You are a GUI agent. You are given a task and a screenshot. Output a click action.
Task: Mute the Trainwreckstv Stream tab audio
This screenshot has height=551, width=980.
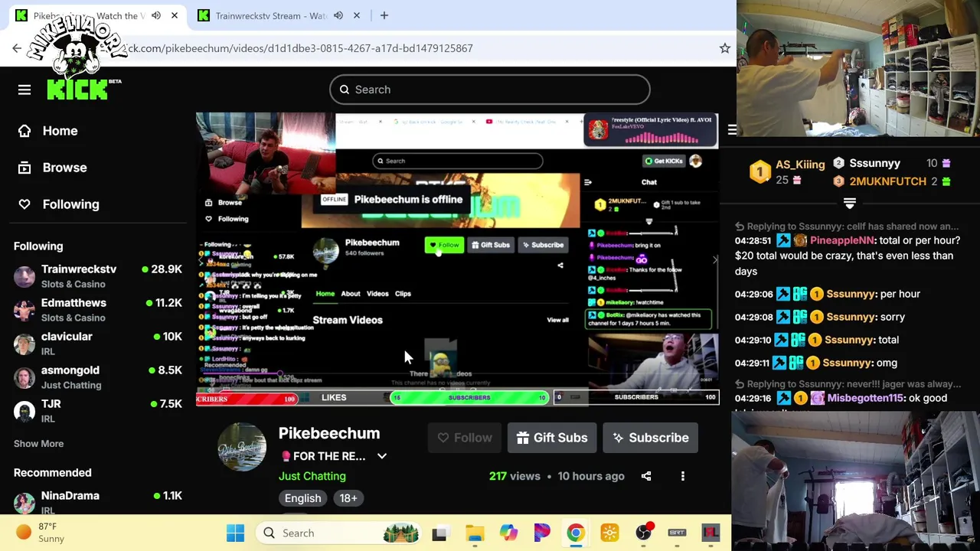338,15
